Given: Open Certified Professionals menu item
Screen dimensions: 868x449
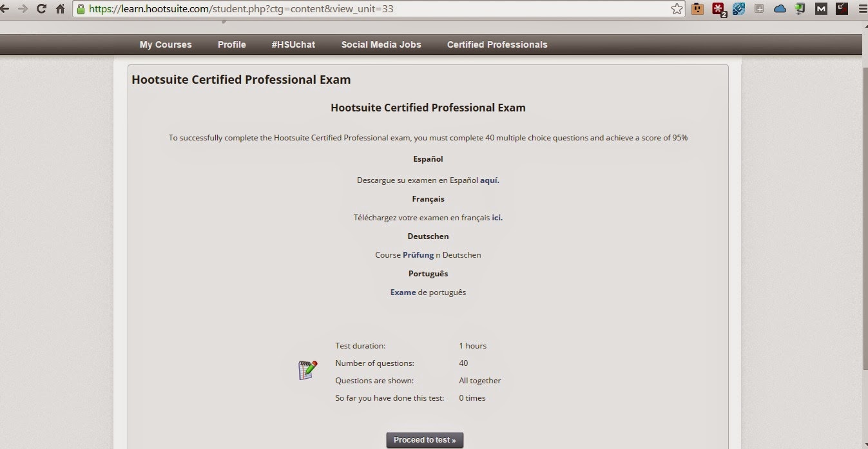Looking at the screenshot, I should 497,44.
